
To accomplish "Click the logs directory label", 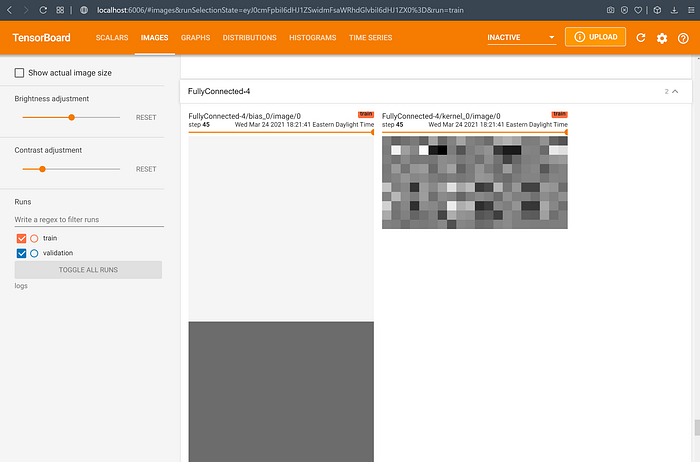I will click(x=21, y=286).
